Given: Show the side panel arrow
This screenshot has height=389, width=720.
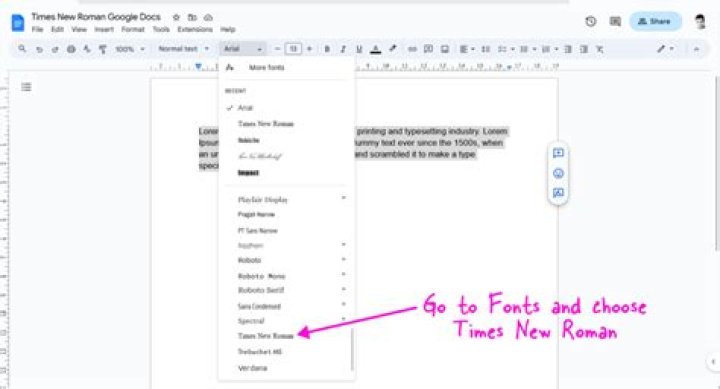Looking at the screenshot, I should tap(713, 362).
